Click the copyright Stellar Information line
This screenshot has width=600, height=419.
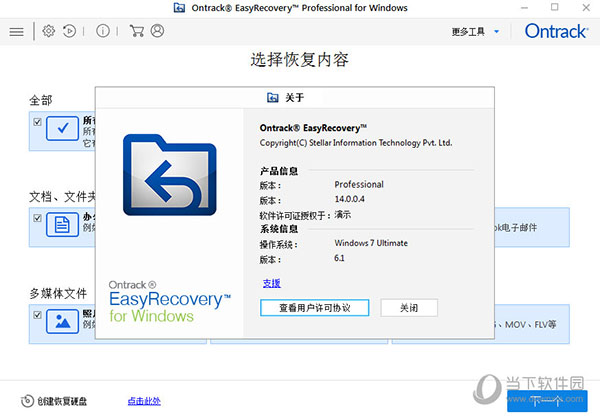[356, 143]
